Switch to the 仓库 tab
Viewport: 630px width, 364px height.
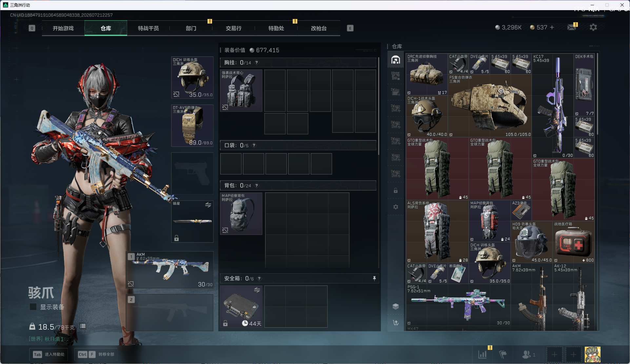[x=106, y=28]
